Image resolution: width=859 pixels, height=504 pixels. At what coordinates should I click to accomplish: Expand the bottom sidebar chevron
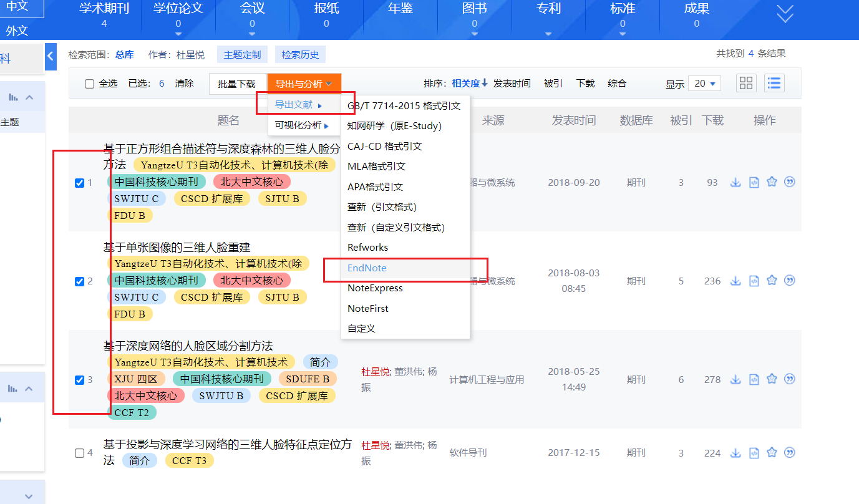coord(29,497)
